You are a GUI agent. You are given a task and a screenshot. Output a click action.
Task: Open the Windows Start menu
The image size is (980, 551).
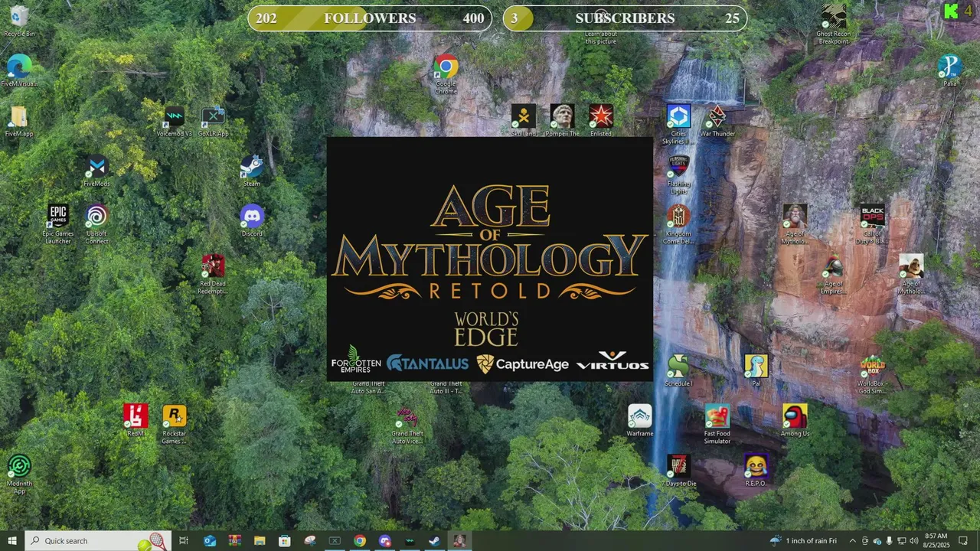(x=11, y=540)
